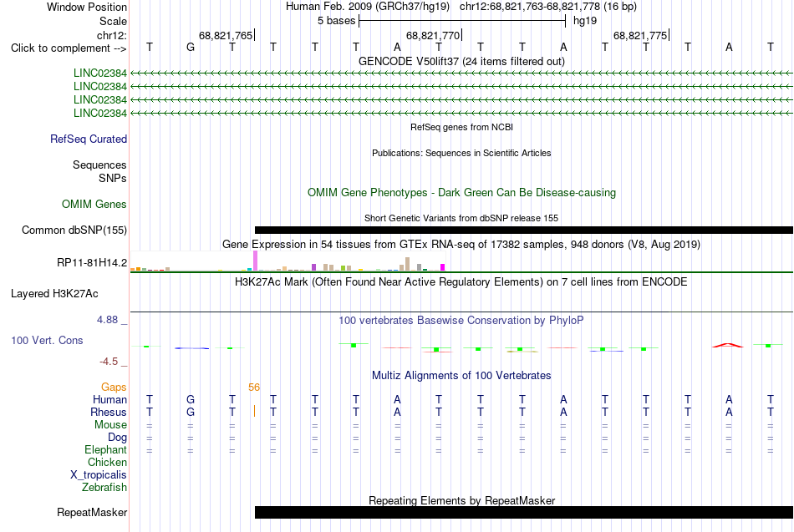Click base G in the complement row

[x=191, y=48]
